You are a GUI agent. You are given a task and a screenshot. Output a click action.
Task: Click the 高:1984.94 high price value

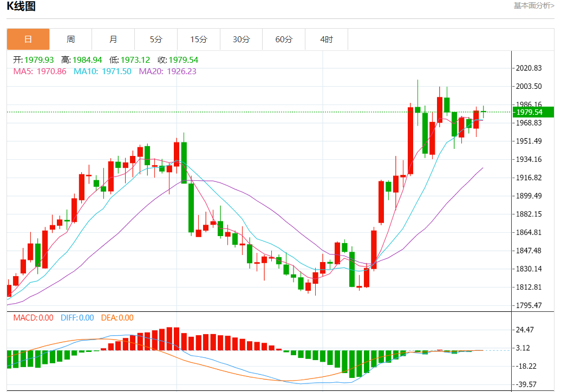(82, 60)
